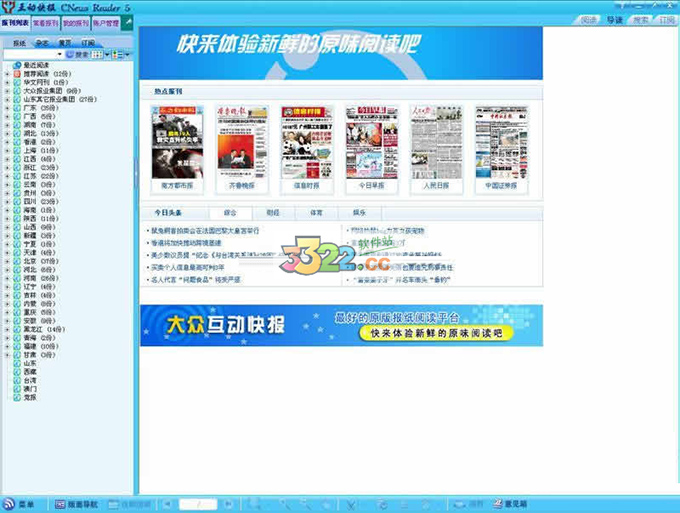Select the 订阅 sub-tab in left panel
680x513 pixels.
[88, 43]
